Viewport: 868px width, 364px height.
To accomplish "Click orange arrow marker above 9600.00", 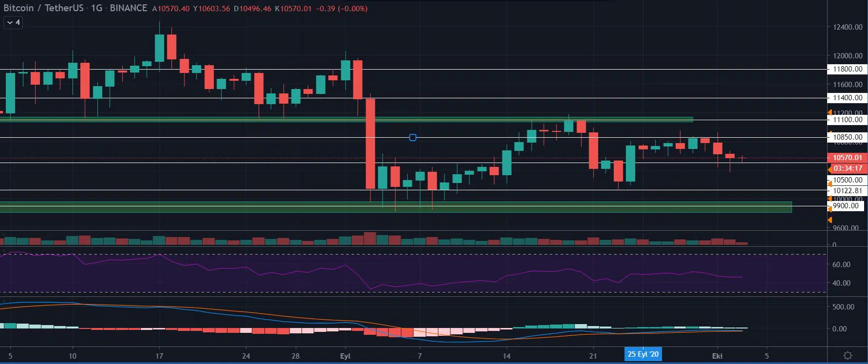I will click(830, 220).
